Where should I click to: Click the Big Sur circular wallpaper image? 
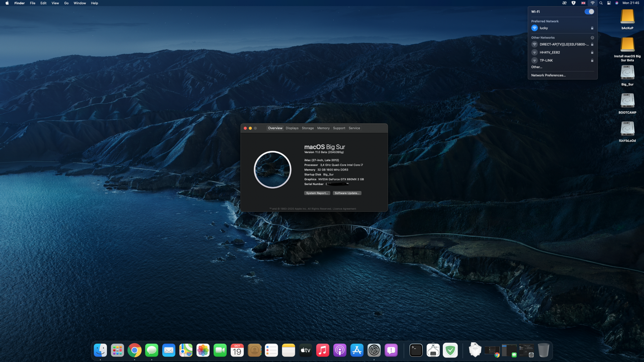pos(272,170)
